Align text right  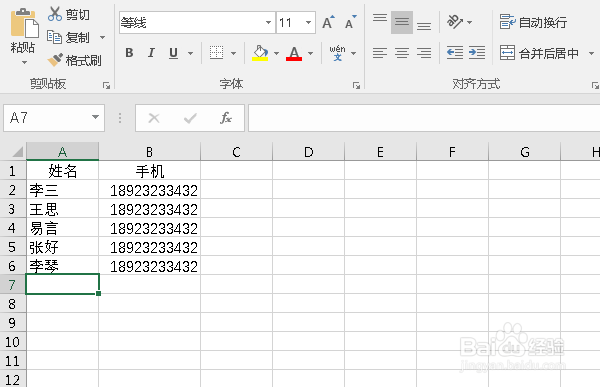(424, 53)
